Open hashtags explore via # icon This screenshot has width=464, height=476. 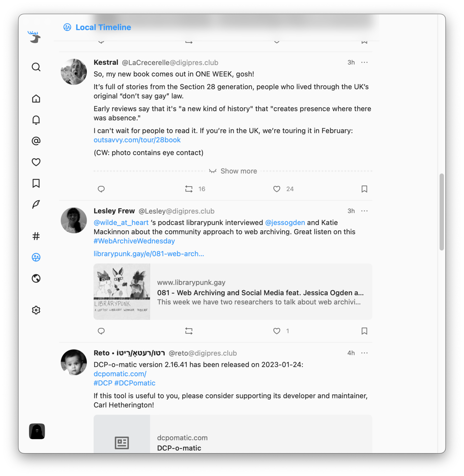point(36,236)
